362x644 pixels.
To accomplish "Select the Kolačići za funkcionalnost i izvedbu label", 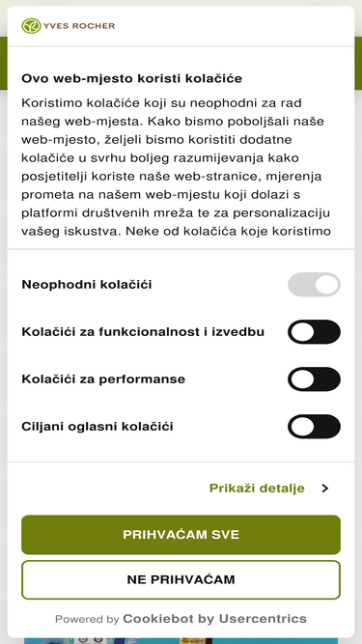I will pos(143,332).
